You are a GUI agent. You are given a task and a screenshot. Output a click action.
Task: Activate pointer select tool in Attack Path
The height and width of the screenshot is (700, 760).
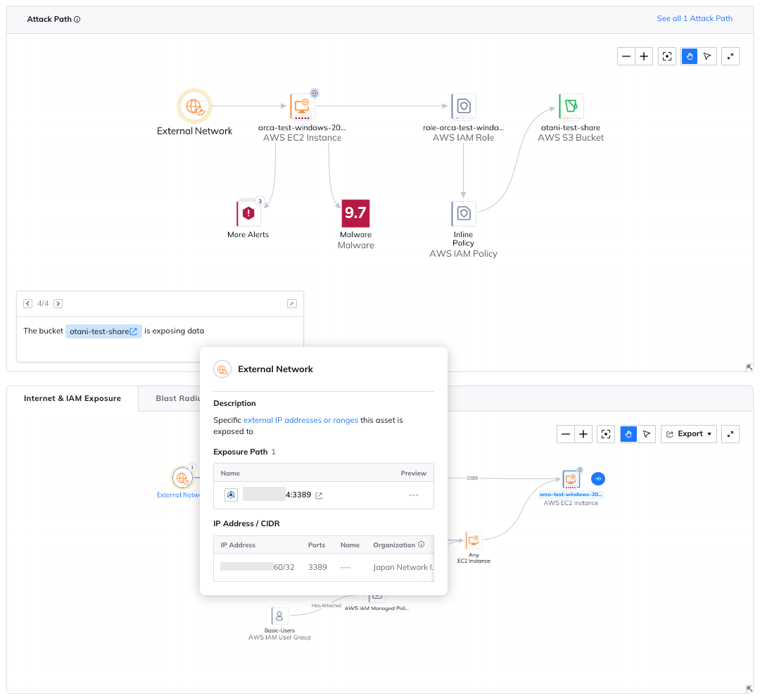pyautogui.click(x=707, y=56)
